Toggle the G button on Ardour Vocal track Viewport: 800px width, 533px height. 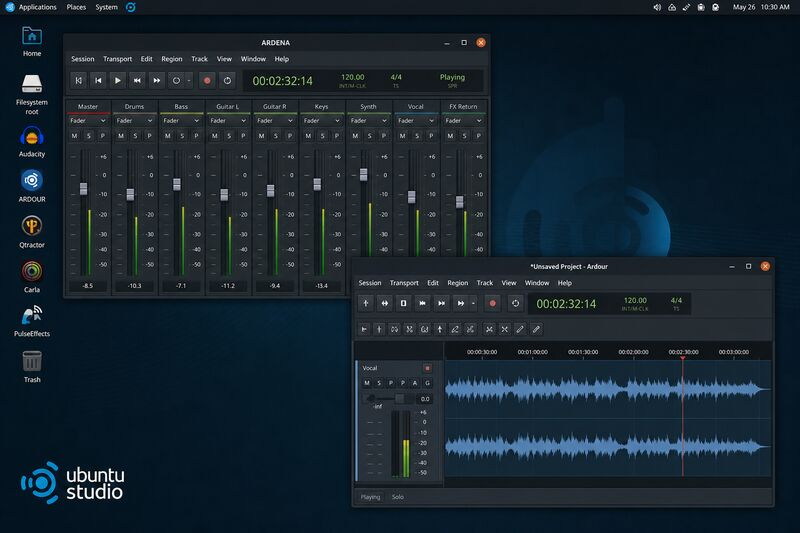click(x=428, y=383)
